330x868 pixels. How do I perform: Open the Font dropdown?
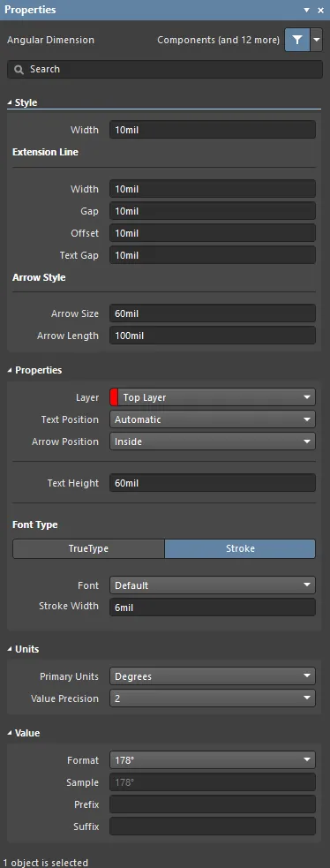coord(213,585)
